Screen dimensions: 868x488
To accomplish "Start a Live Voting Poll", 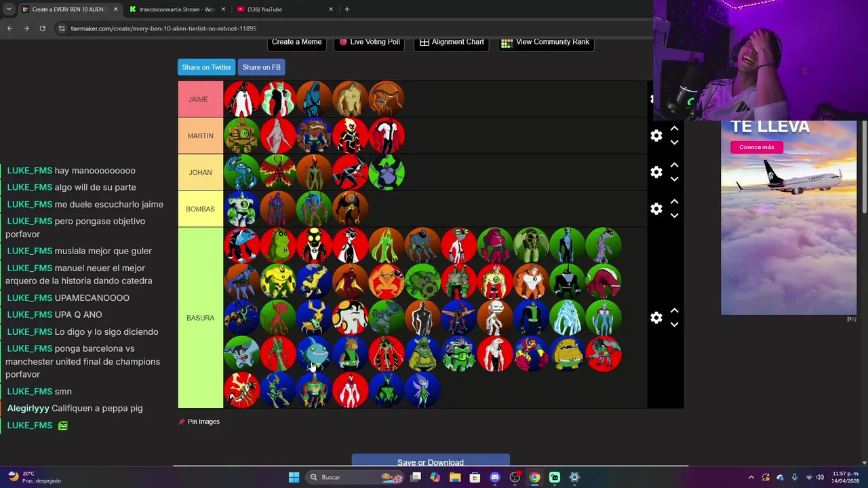I will click(370, 42).
